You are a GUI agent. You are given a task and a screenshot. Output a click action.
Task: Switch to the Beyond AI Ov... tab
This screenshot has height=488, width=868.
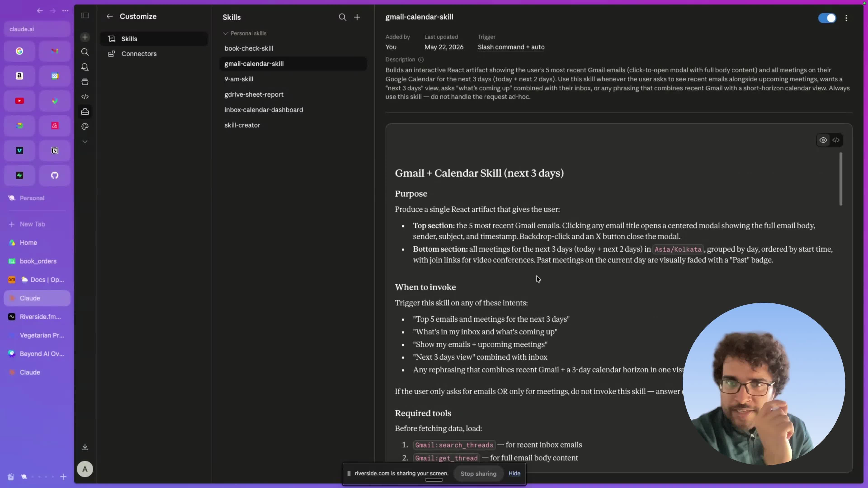point(37,354)
